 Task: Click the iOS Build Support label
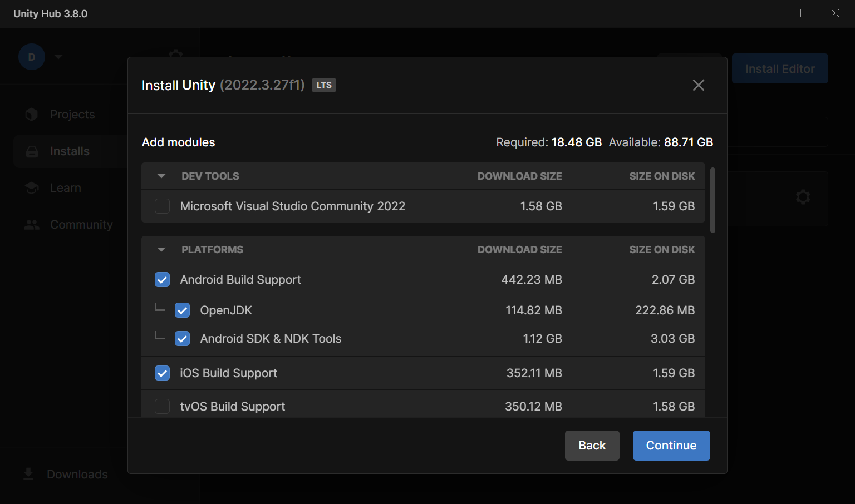[x=228, y=373]
